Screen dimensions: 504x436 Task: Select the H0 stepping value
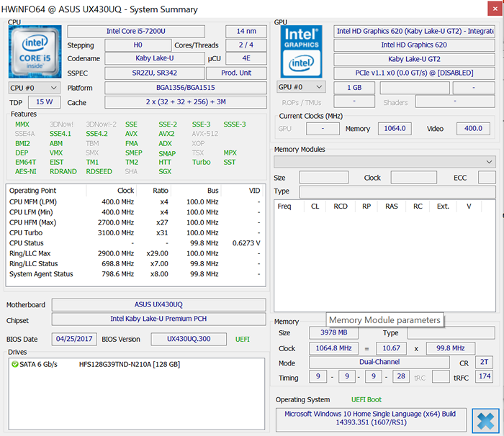(138, 45)
